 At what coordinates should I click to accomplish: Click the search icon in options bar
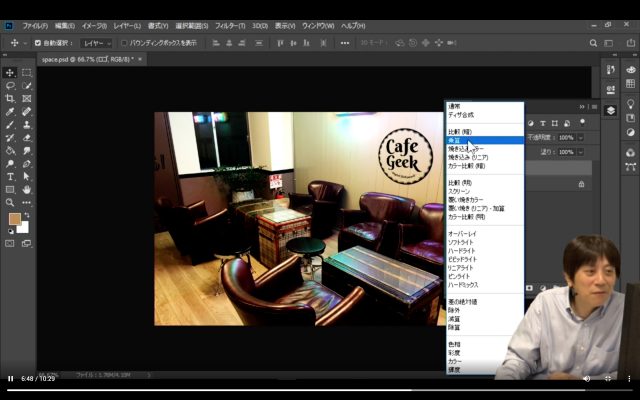593,43
